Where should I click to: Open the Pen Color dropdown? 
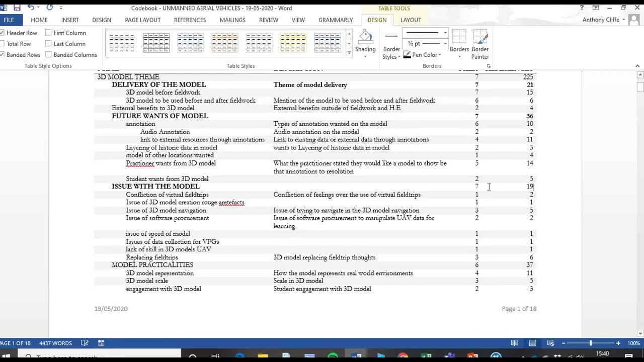pos(423,55)
